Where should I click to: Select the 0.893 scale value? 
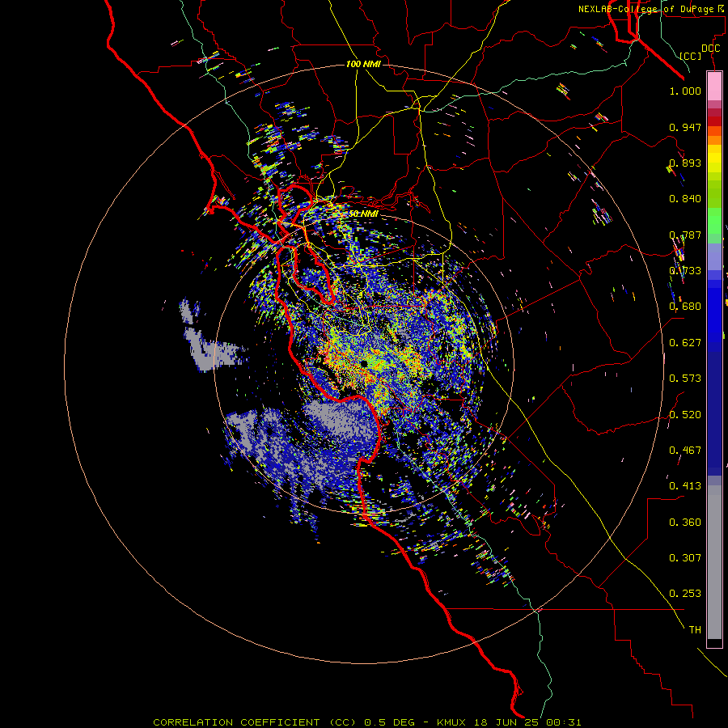coord(685,163)
